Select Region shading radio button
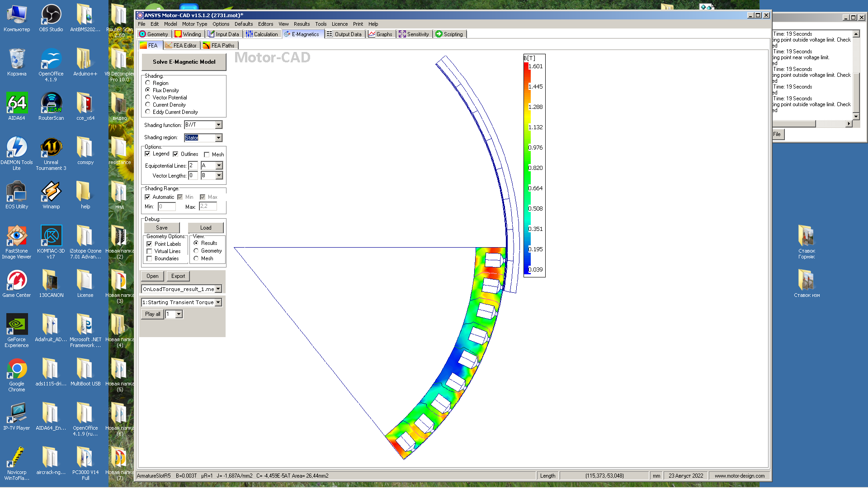 pos(148,83)
